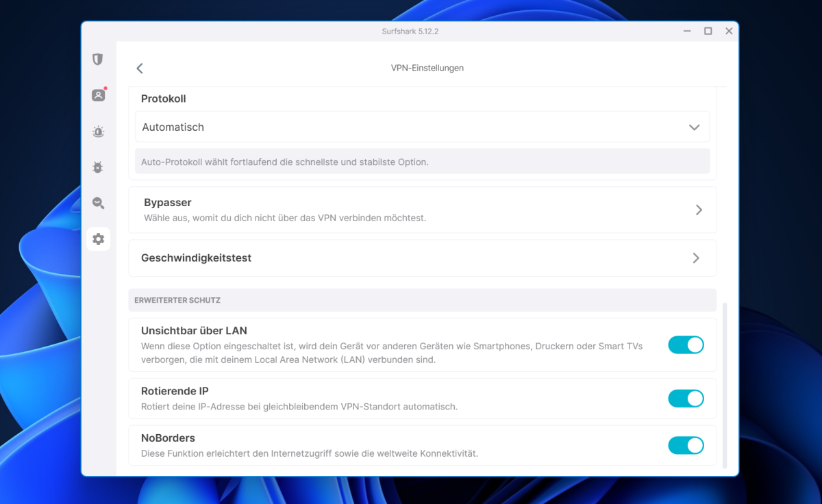
Task: Click the settings list vertical scrollbar
Action: click(725, 385)
